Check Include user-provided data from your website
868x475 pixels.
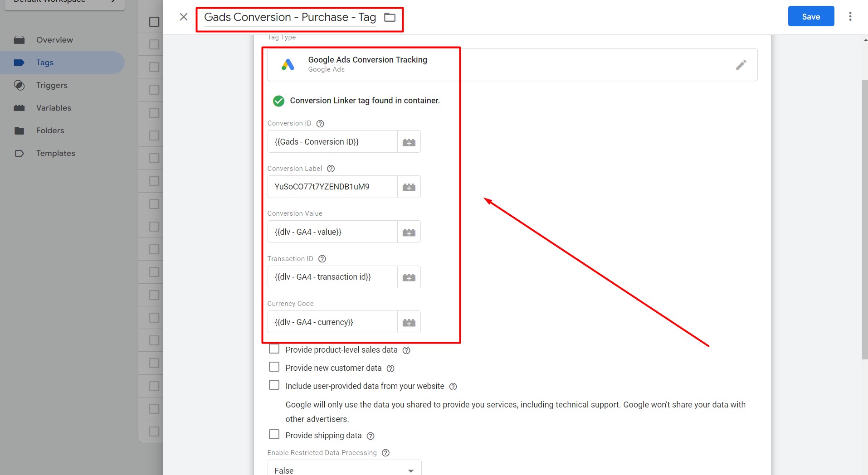[274, 385]
